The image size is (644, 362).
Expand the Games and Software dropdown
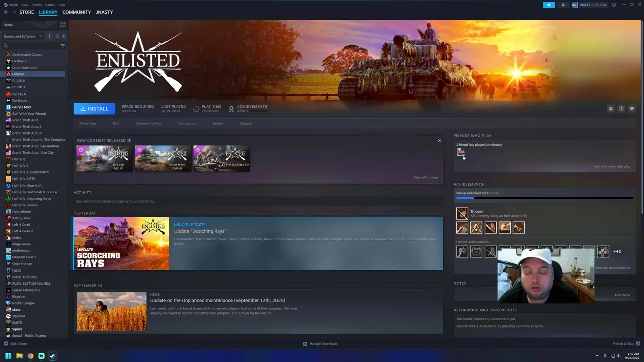[x=23, y=36]
